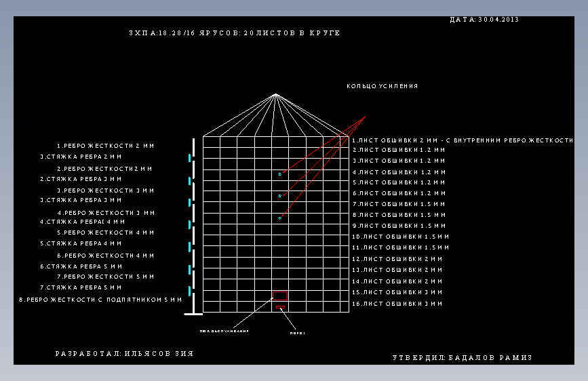This screenshot has height=381, width=588.
Task: Click the tiny caption under the threshold leader line
Action: 297,334
